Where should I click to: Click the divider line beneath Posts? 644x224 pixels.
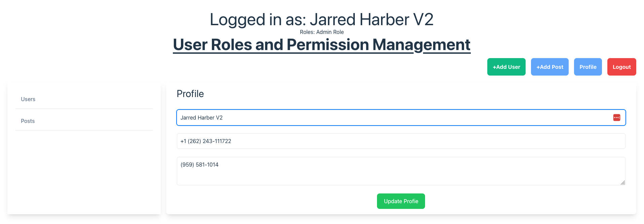tap(84, 130)
